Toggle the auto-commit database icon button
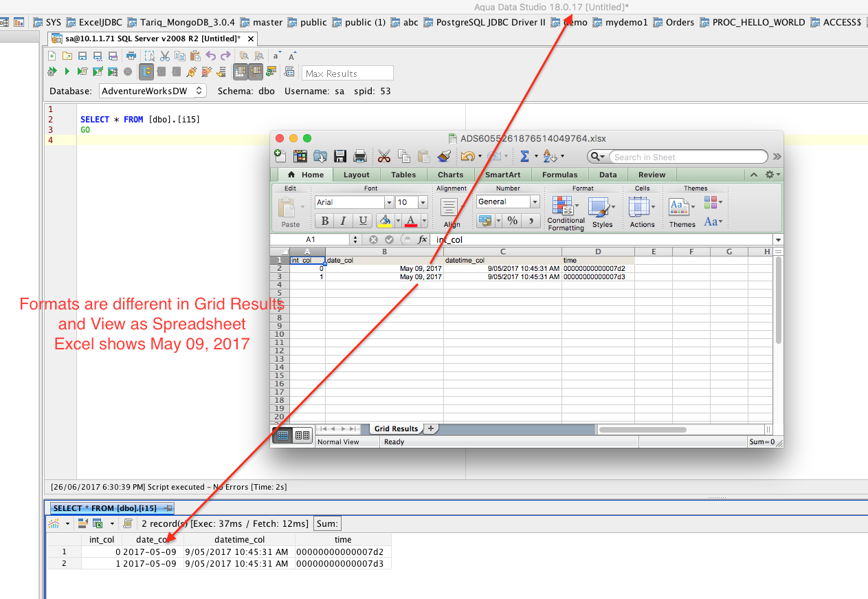Viewport: 868px width, 599px height. [146, 72]
